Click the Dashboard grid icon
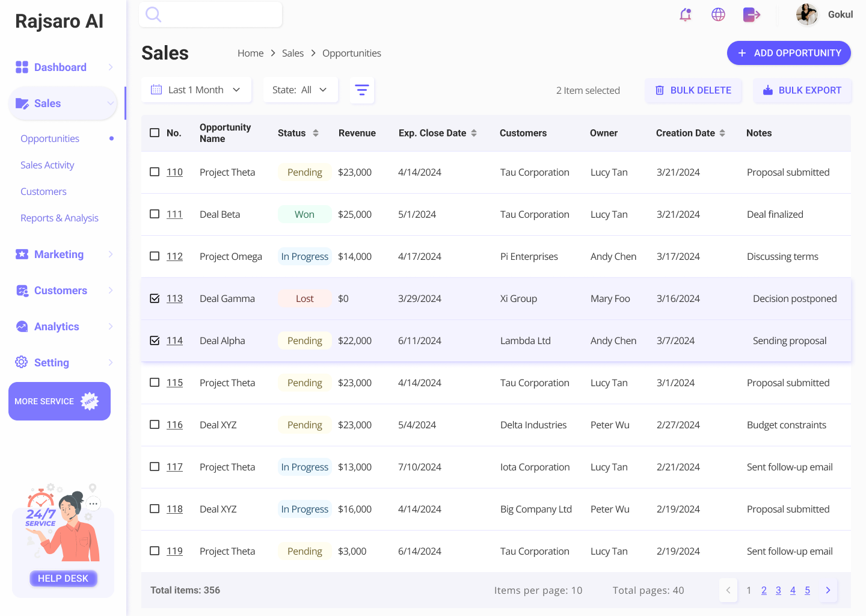The width and height of the screenshot is (866, 616). click(x=22, y=67)
